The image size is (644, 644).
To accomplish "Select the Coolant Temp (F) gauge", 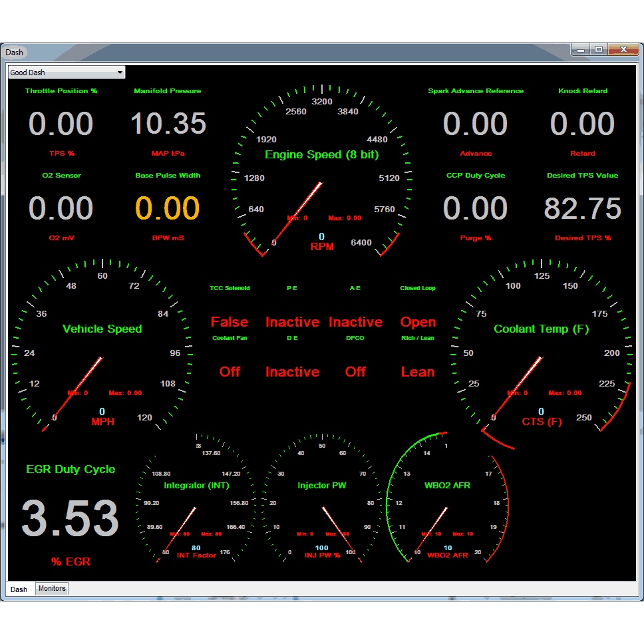I will tap(540, 346).
